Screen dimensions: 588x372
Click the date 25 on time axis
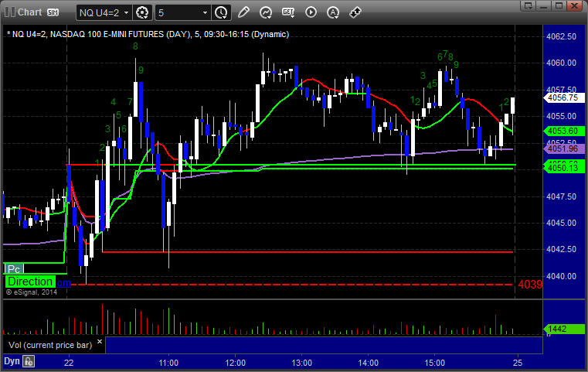[x=518, y=363]
